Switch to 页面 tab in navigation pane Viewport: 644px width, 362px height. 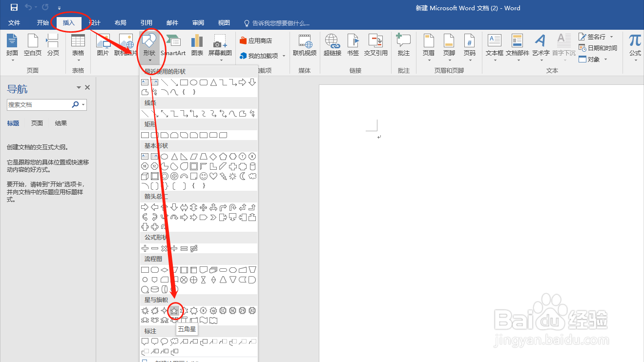pyautogui.click(x=37, y=123)
